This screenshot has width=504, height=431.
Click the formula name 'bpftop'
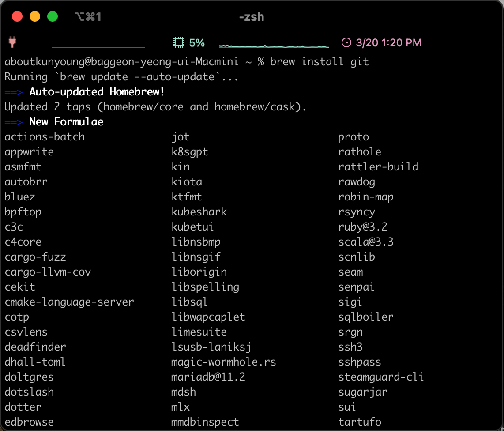[x=23, y=212]
